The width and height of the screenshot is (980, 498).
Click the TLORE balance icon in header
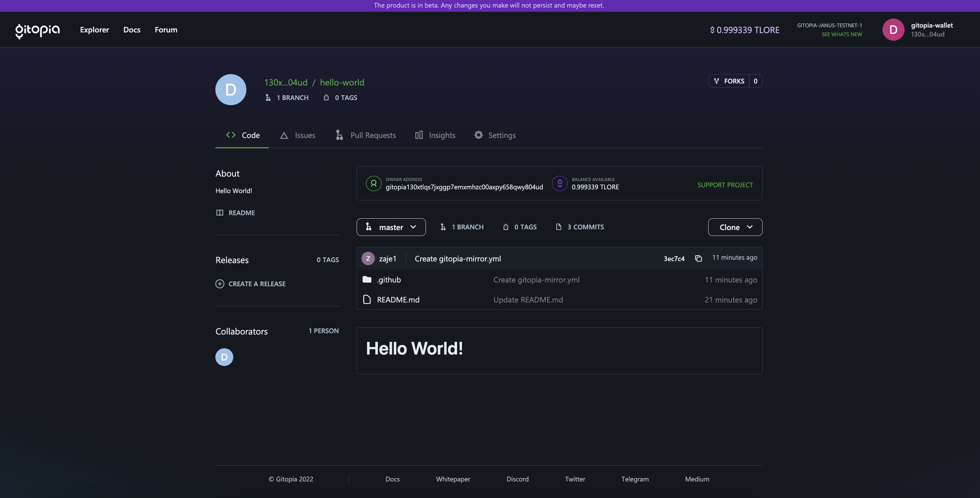(712, 30)
